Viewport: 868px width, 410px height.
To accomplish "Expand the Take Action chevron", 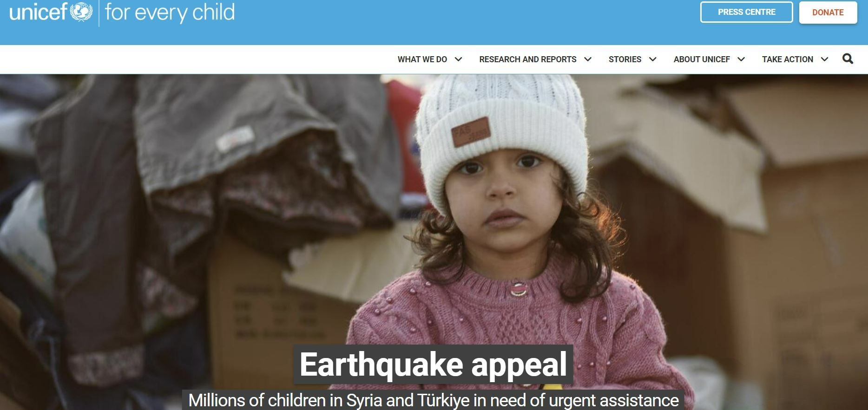I will click(824, 59).
